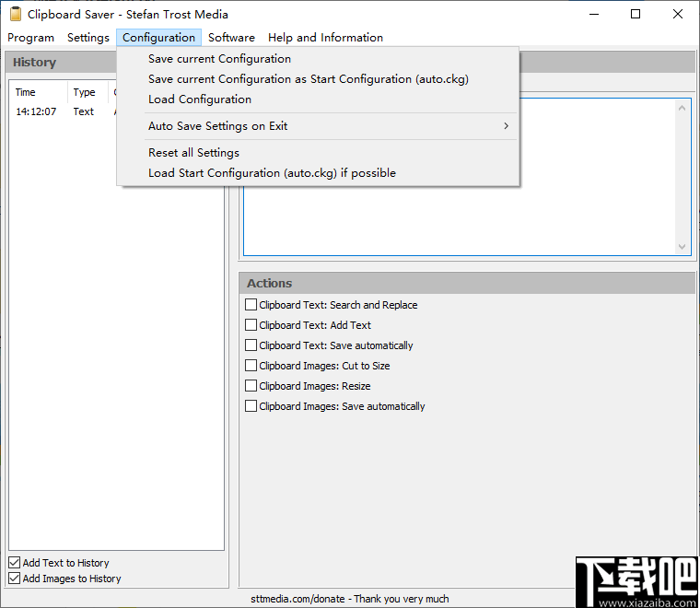Click the scroll-up arrow of the text preview
The image size is (700, 608).
(682, 108)
